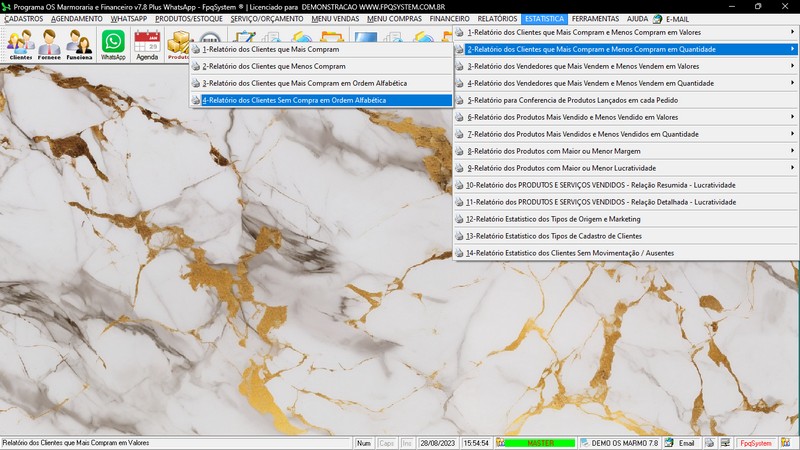
Task: Click the Produtos boxes icon
Action: coord(179,44)
